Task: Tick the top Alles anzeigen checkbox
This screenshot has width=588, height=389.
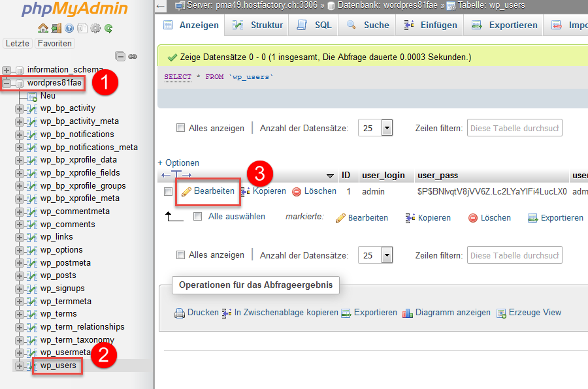Action: [x=181, y=128]
